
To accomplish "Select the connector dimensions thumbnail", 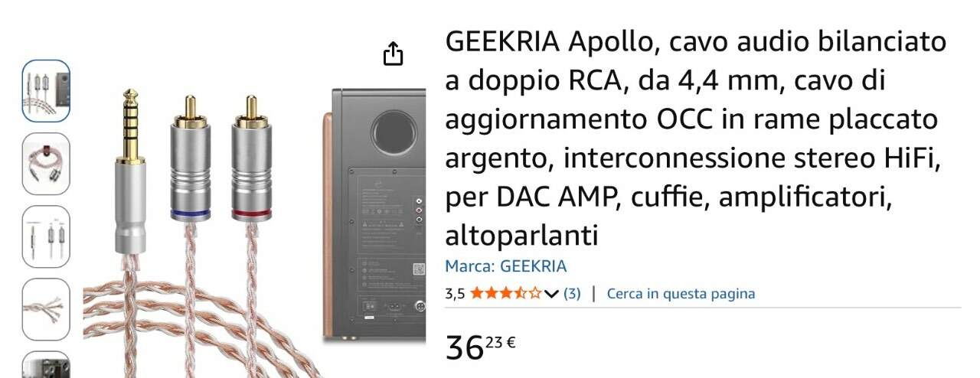I will click(46, 236).
